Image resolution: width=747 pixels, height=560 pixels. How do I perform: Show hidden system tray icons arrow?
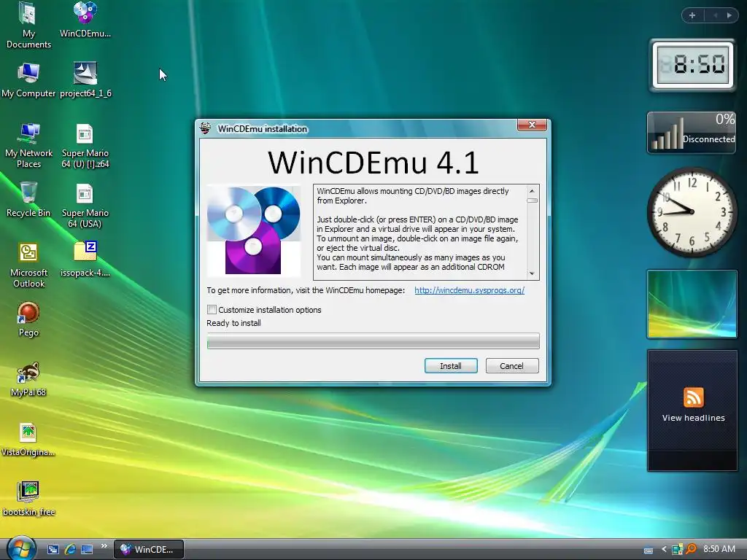(664, 550)
